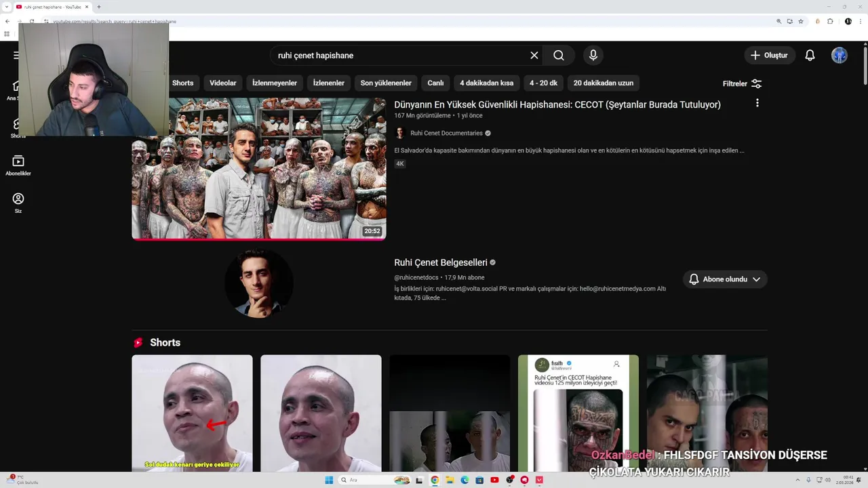868x488 pixels.
Task: Open the browser zoom magnifier icon
Action: click(x=779, y=21)
